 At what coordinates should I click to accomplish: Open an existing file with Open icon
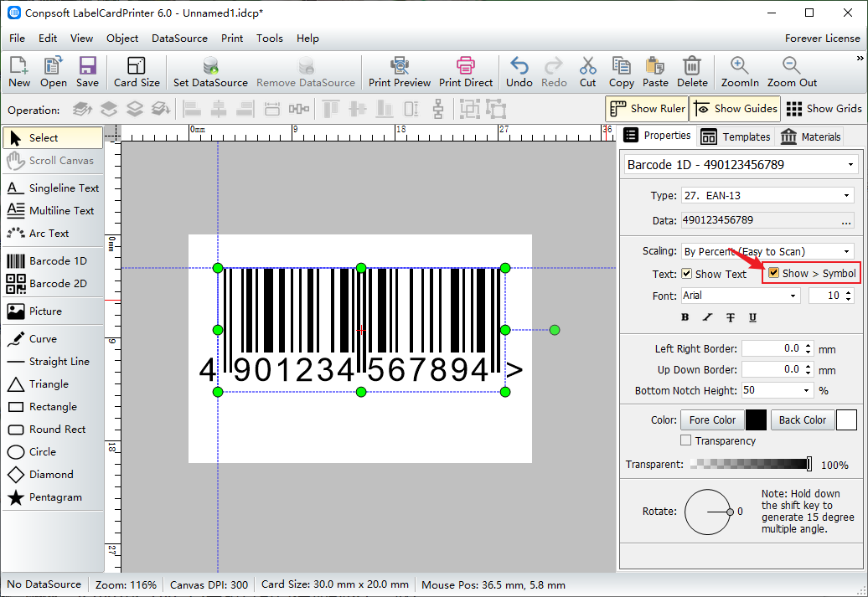click(x=53, y=72)
